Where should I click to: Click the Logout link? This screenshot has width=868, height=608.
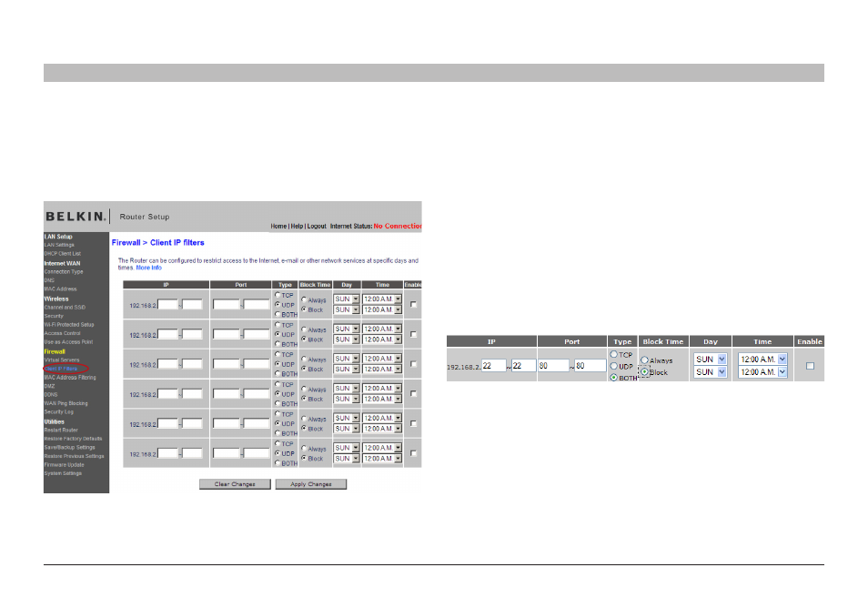click(317, 226)
